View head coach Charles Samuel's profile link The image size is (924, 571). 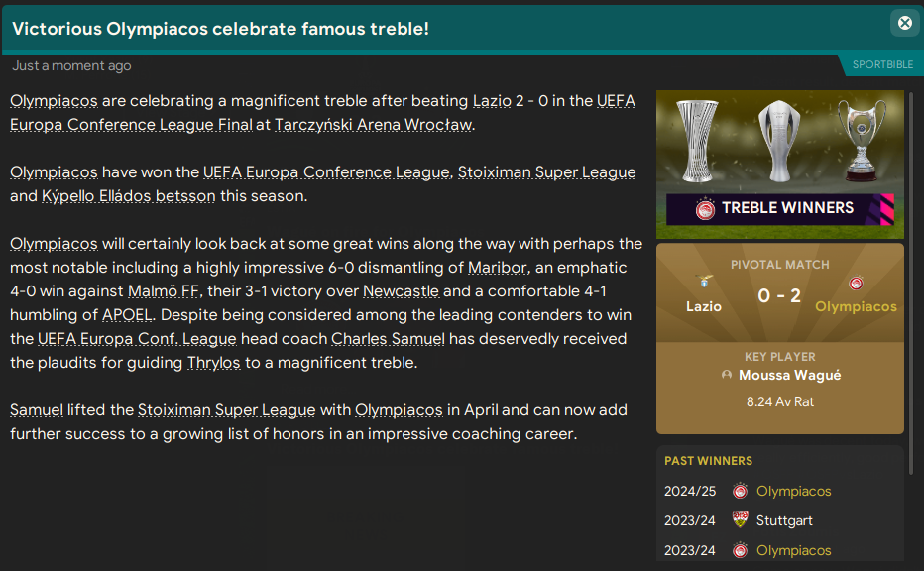[389, 338]
